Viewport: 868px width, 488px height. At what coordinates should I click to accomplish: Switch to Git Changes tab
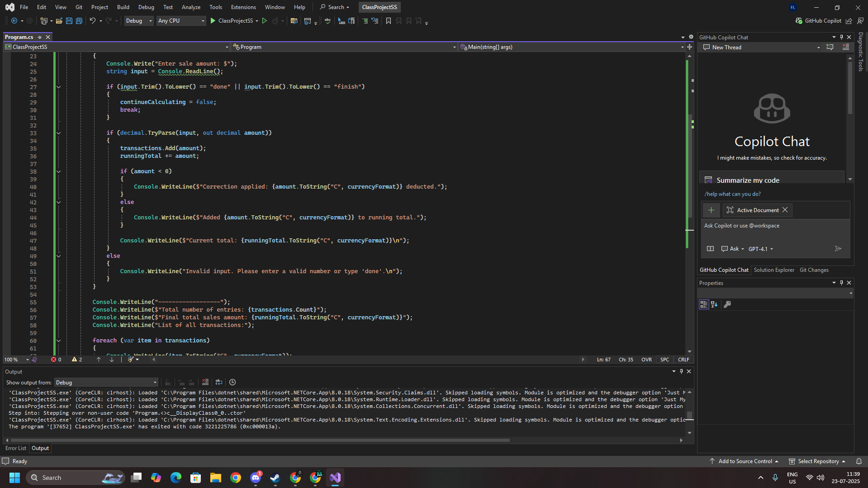(x=814, y=270)
